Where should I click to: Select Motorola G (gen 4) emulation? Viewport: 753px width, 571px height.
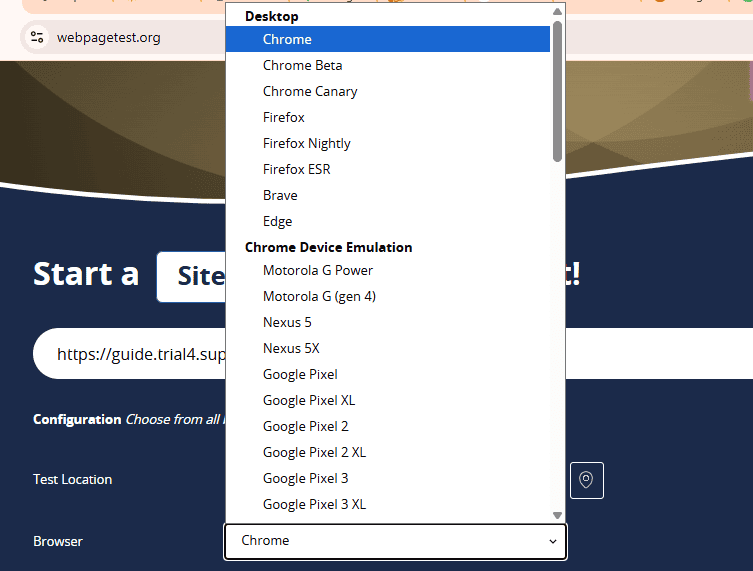388,296
